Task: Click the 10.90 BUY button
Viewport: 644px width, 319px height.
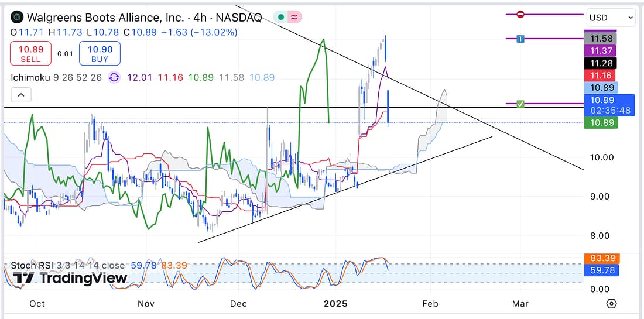Action: click(100, 53)
